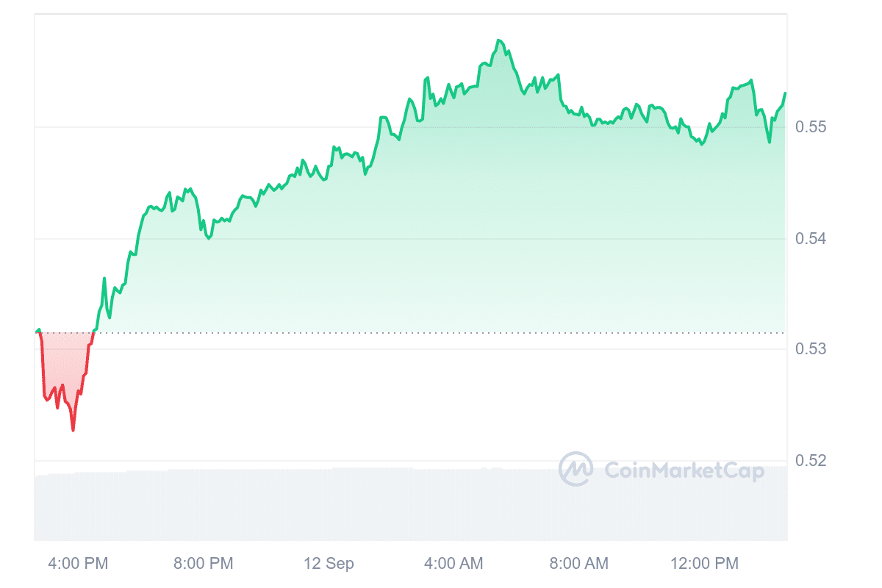Click the starting point of the price line
882x588 pixels.
click(x=35, y=332)
